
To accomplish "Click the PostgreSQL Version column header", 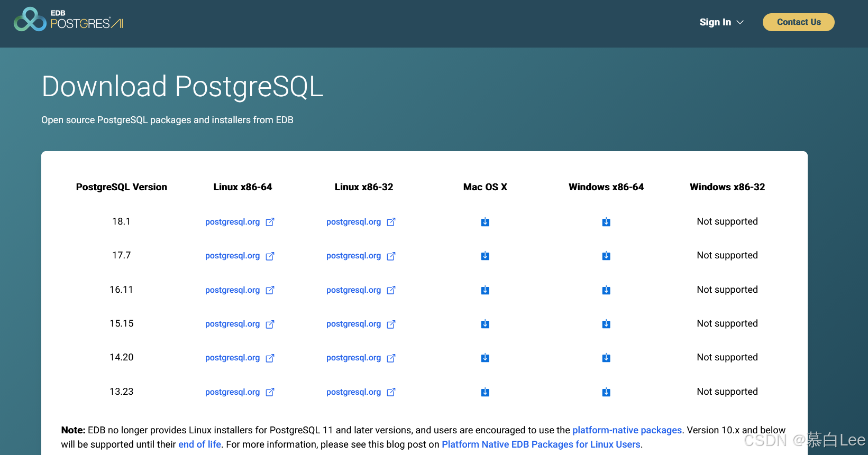I will point(122,187).
